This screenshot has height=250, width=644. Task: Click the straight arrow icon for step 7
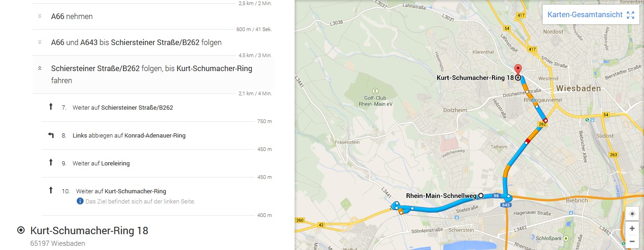51,107
